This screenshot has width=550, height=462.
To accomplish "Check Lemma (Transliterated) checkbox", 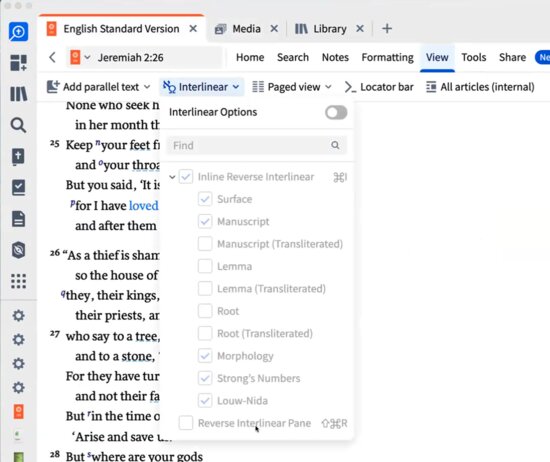I will [205, 288].
